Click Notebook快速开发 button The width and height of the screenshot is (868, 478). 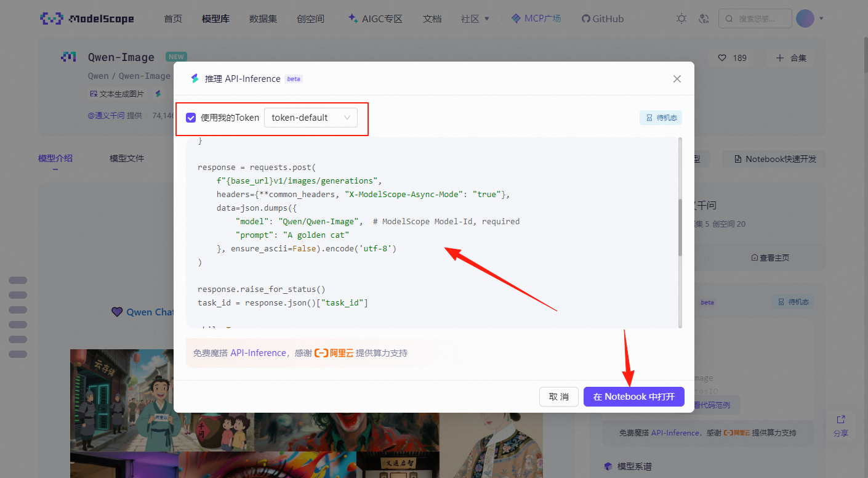tap(775, 159)
